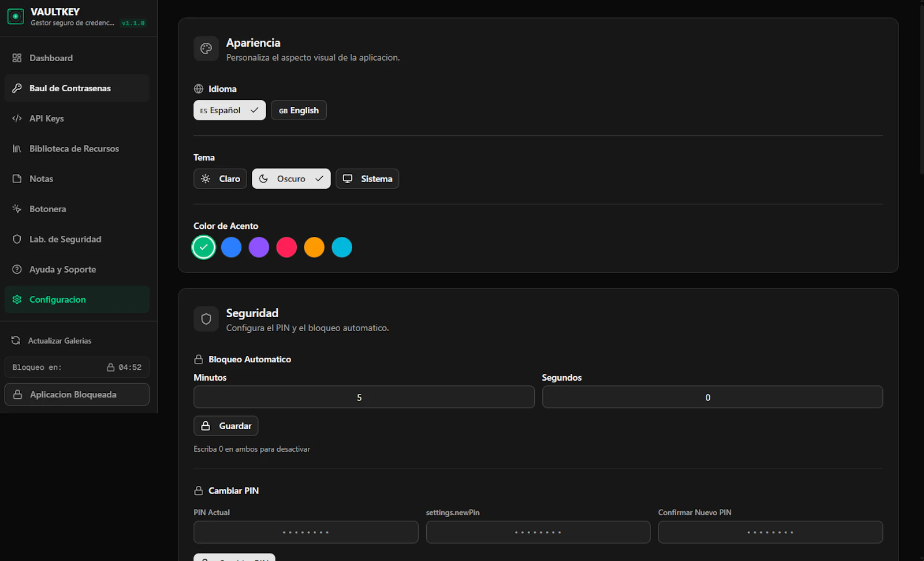
Task: Click Actualizar Galerias button
Action: click(x=77, y=340)
